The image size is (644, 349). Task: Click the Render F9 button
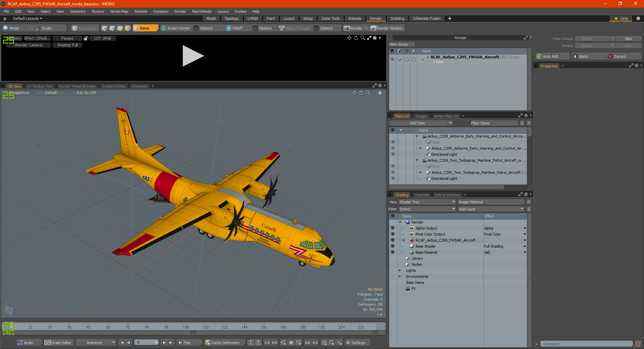[x=356, y=28]
